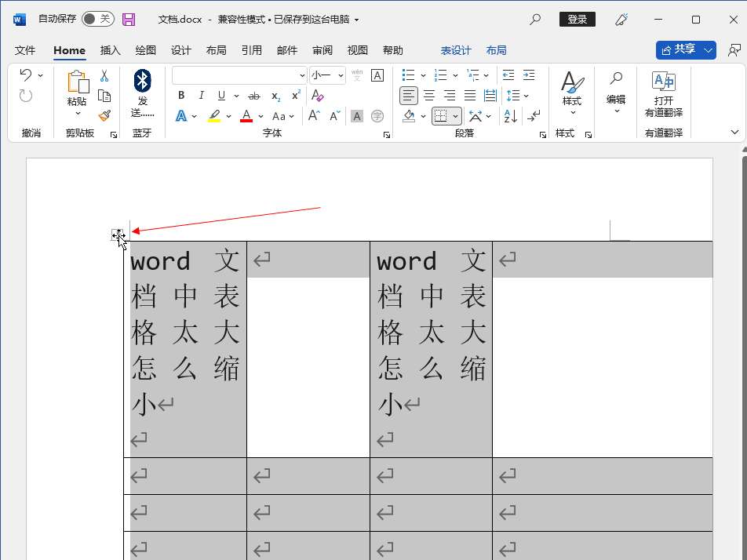Switch to the 审阅 tab
This screenshot has width=747, height=560.
click(322, 50)
